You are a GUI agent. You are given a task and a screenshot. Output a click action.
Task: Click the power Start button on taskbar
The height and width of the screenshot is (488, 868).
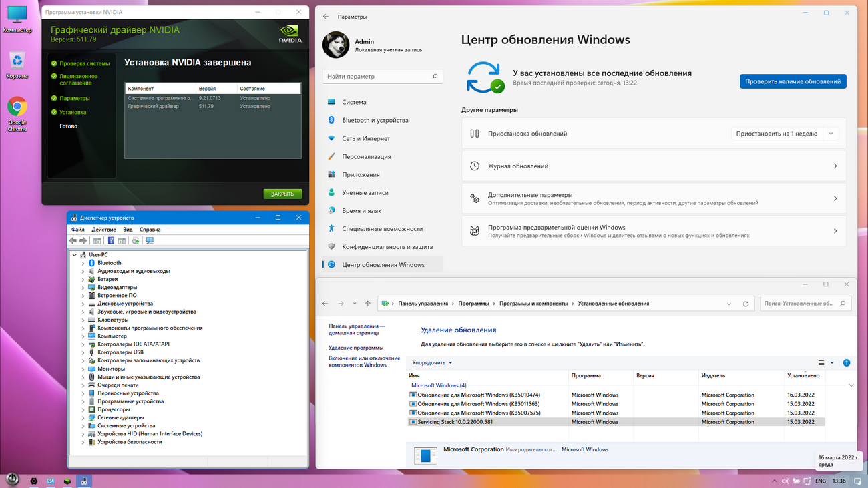pyautogui.click(x=12, y=479)
